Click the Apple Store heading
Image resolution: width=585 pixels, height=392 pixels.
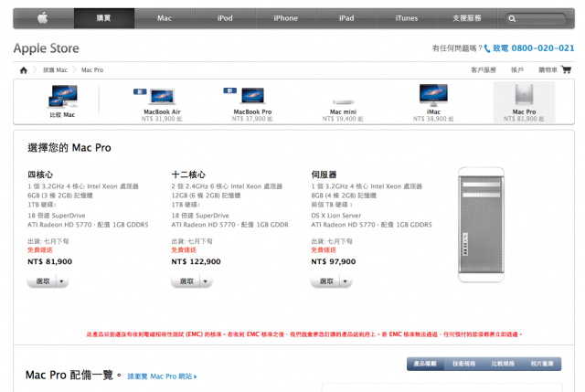coord(47,48)
